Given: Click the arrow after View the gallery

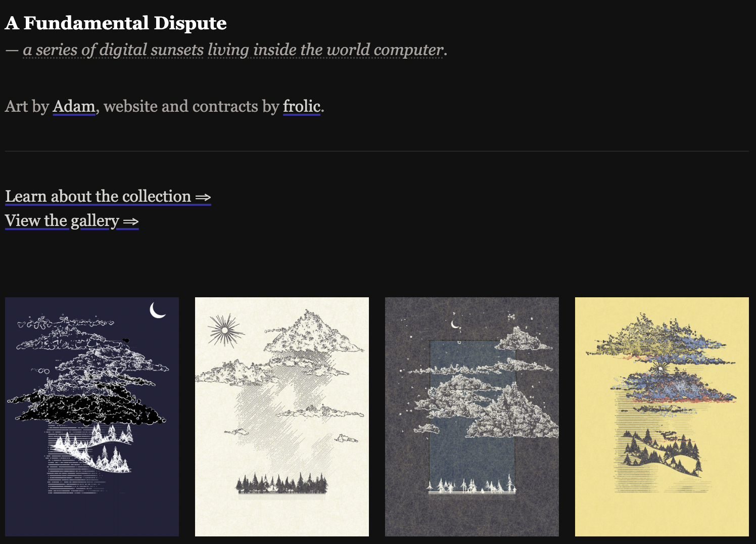Looking at the screenshot, I should pyautogui.click(x=131, y=221).
